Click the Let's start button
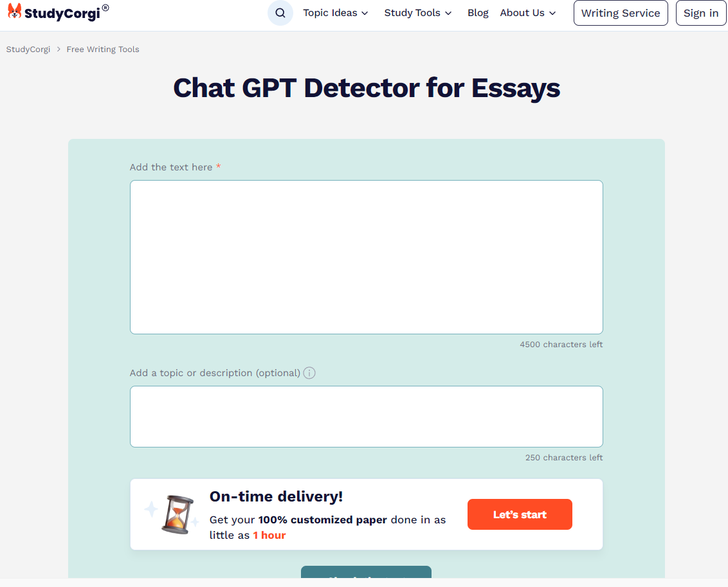The image size is (728, 587). tap(520, 514)
